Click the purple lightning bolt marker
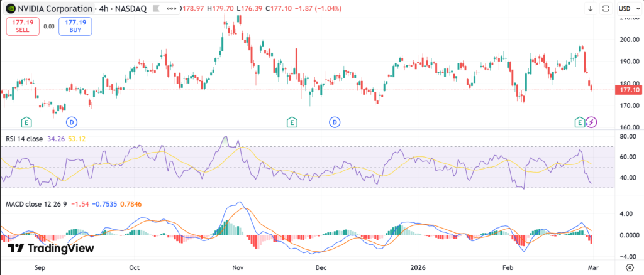 (591, 121)
